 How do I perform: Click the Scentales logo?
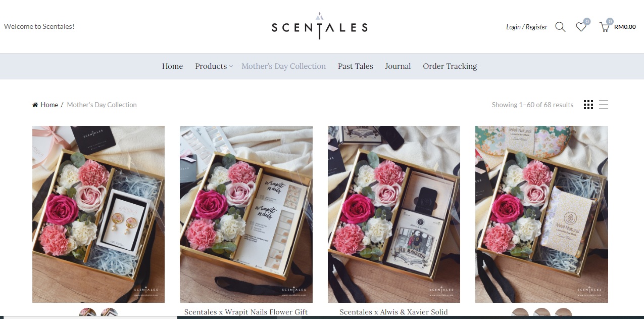tap(320, 26)
